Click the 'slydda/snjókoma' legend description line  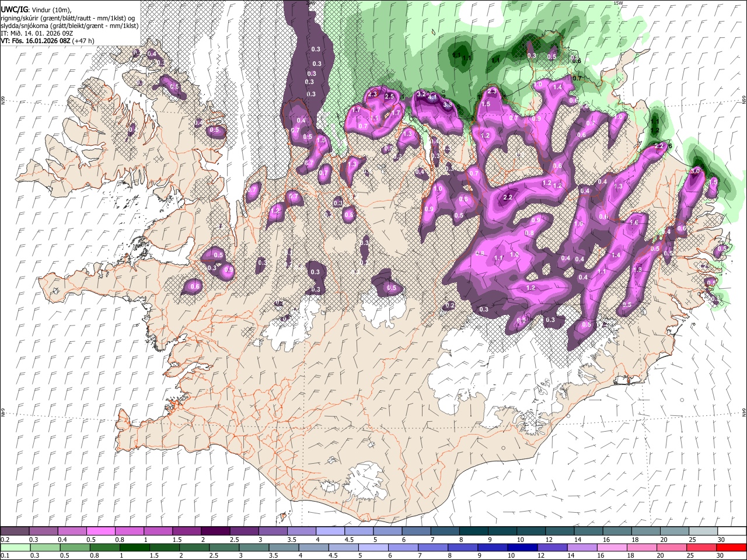69,26
